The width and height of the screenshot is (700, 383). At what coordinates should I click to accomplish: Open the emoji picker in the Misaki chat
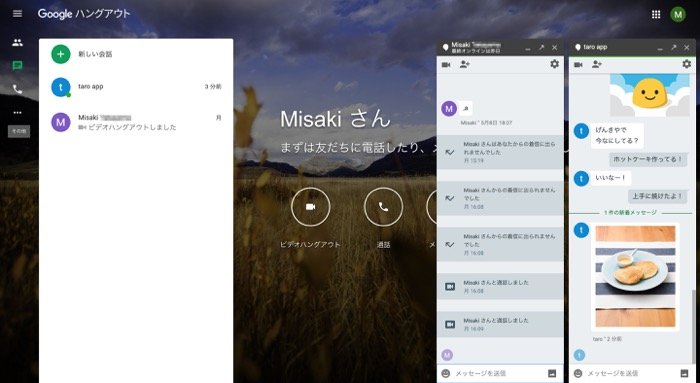446,373
